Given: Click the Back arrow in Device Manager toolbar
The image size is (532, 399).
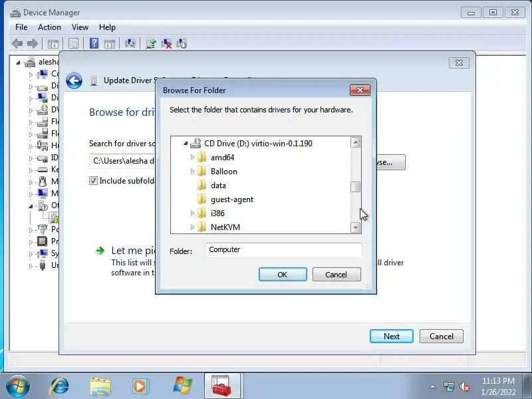Looking at the screenshot, I should click(x=17, y=43).
